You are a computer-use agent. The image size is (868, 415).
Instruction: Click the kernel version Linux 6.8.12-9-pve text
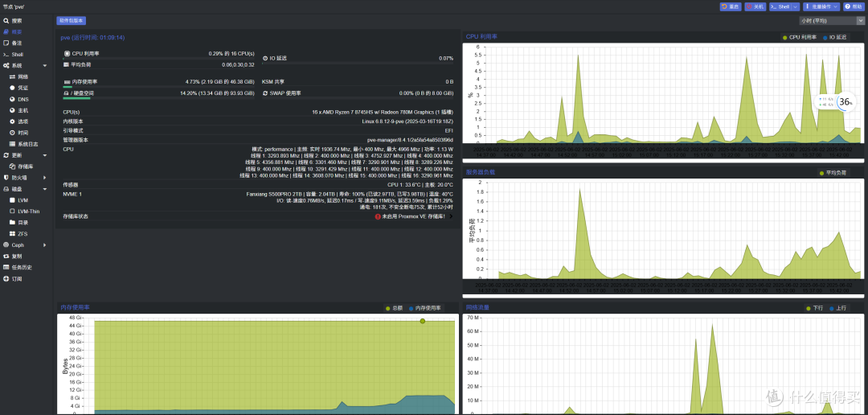(408, 121)
